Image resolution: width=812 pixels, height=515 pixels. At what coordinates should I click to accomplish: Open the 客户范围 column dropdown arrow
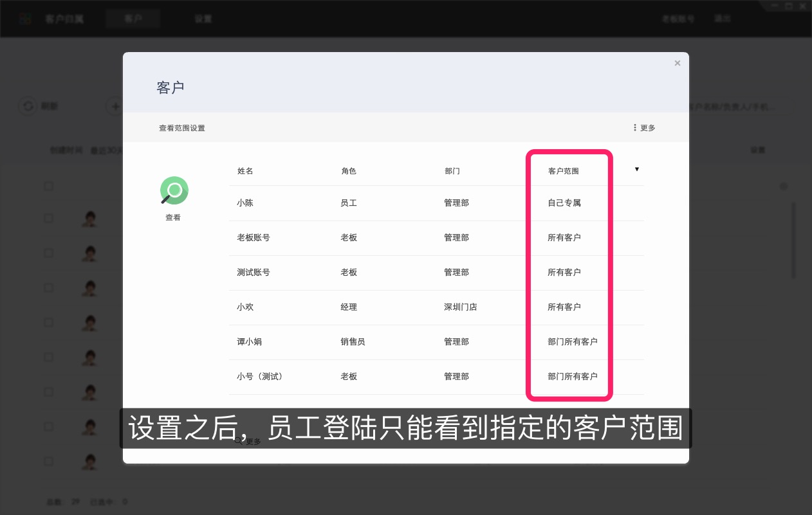636,169
